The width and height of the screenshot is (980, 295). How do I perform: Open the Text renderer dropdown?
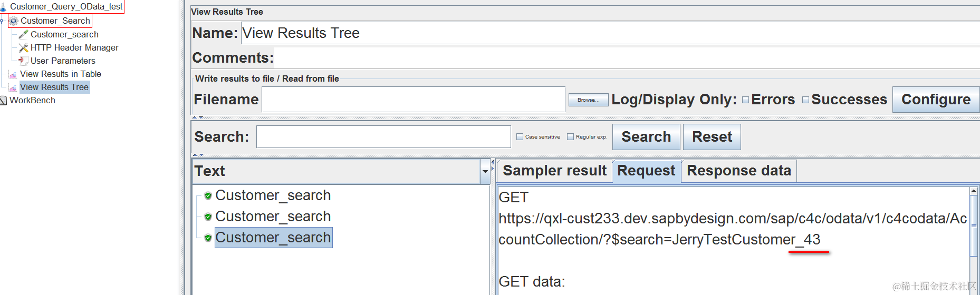coord(485,171)
